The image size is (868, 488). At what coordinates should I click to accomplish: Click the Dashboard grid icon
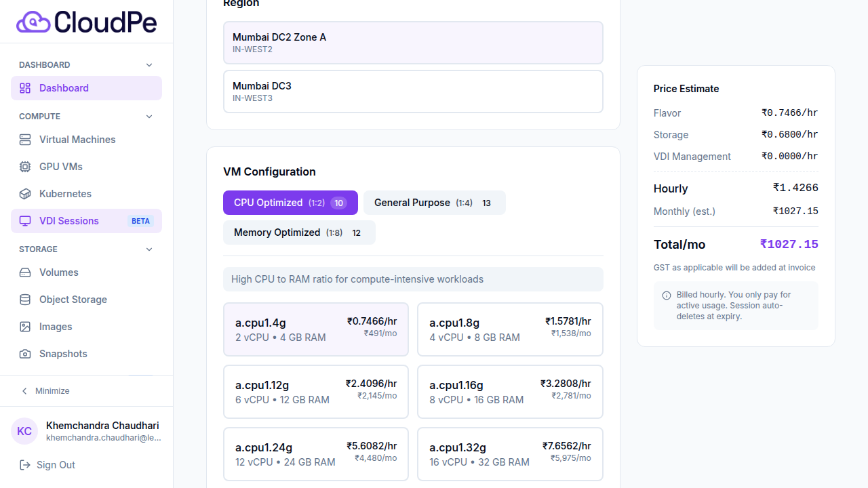pyautogui.click(x=25, y=88)
